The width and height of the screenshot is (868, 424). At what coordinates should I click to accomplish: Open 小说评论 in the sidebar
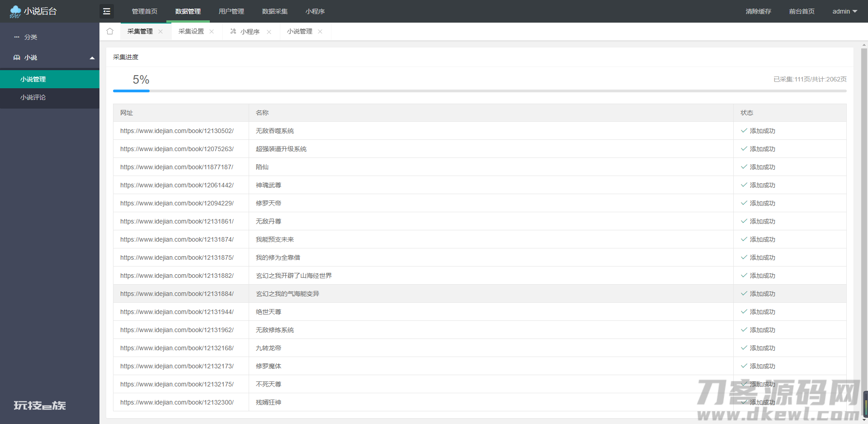50,97
